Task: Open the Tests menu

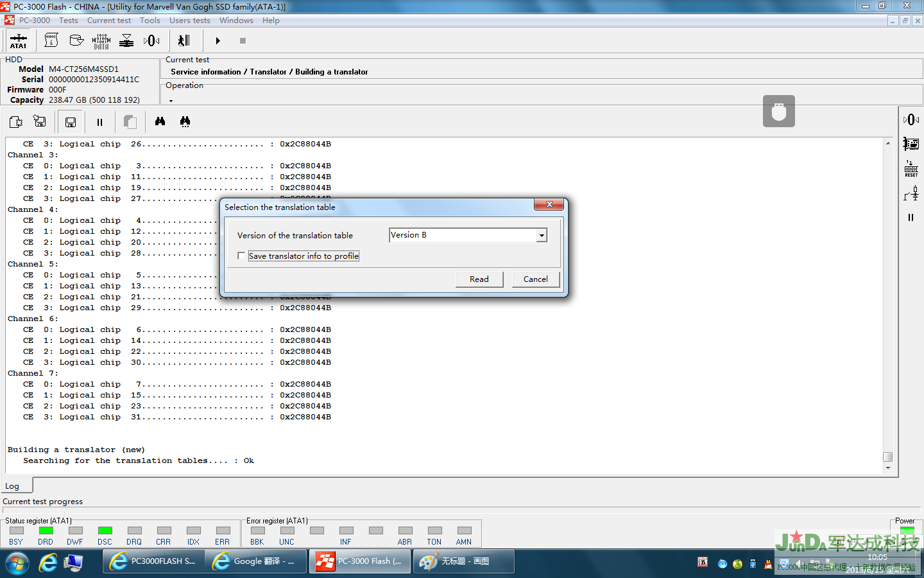Action: 69,21
